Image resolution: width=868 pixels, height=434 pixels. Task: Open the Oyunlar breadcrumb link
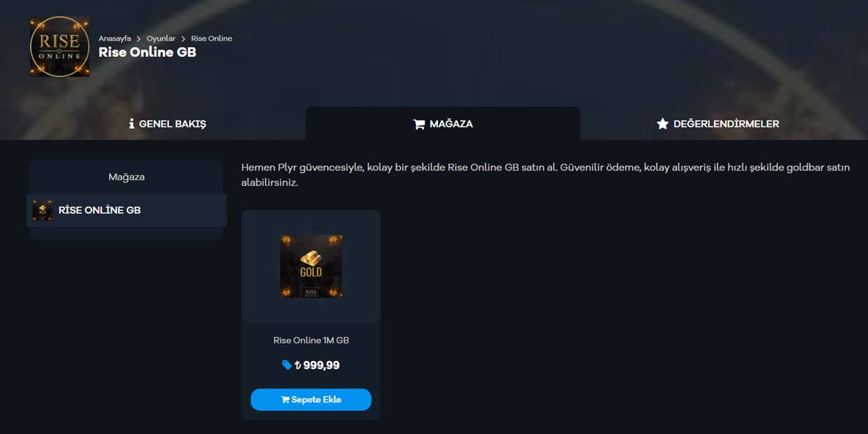tap(161, 39)
